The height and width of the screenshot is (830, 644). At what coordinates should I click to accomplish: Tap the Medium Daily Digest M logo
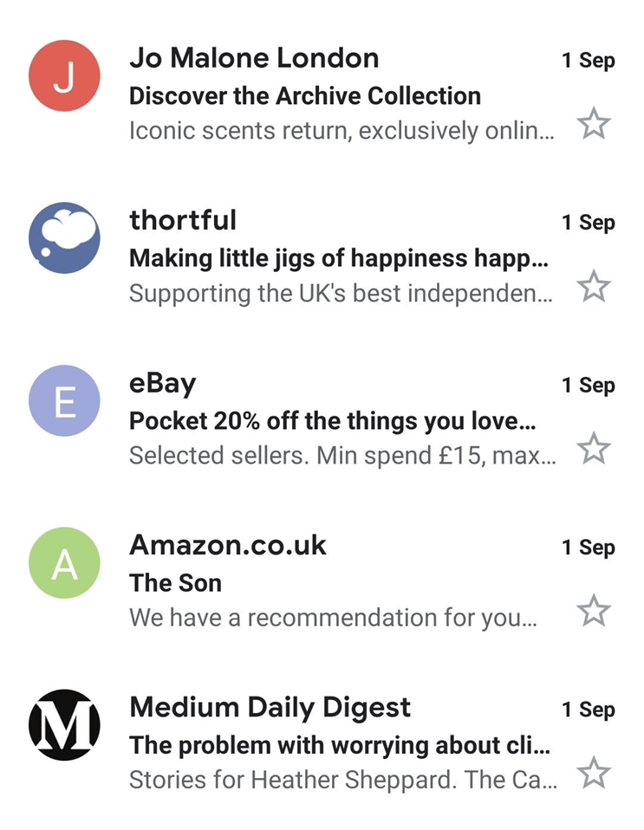click(64, 724)
